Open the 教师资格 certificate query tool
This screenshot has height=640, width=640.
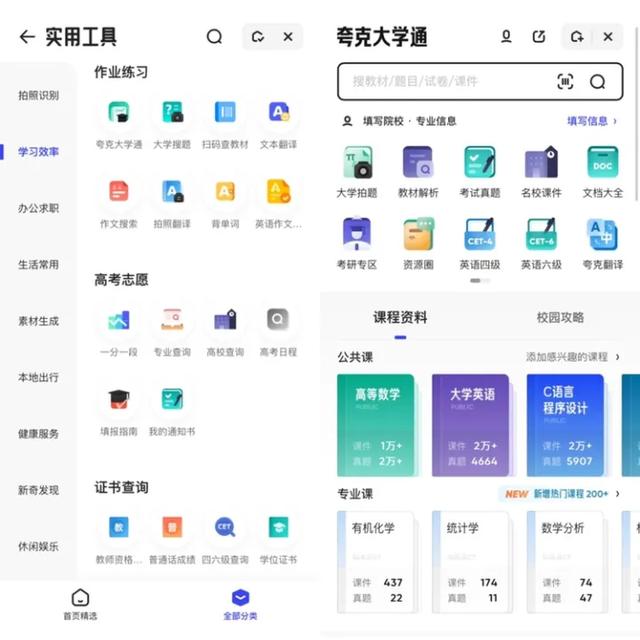click(x=119, y=527)
